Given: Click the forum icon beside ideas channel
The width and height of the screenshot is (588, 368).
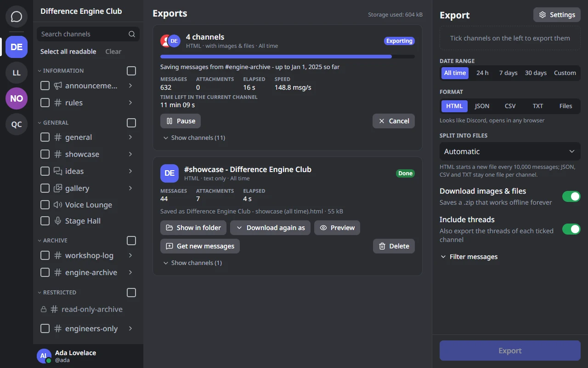Looking at the screenshot, I should [58, 171].
